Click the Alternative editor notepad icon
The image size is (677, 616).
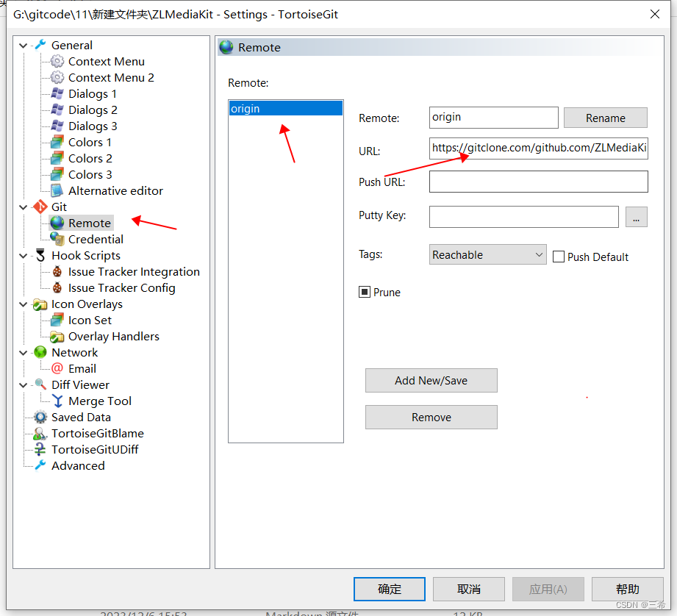click(57, 191)
